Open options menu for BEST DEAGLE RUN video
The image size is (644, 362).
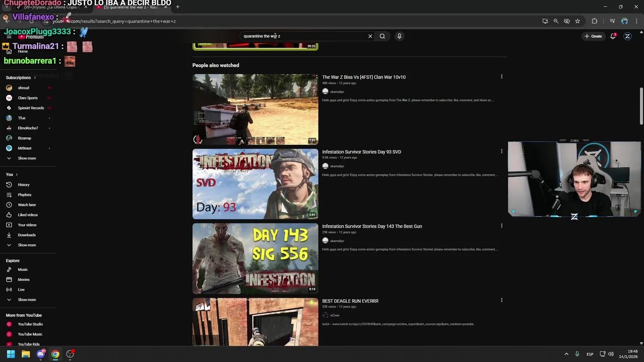click(x=502, y=301)
